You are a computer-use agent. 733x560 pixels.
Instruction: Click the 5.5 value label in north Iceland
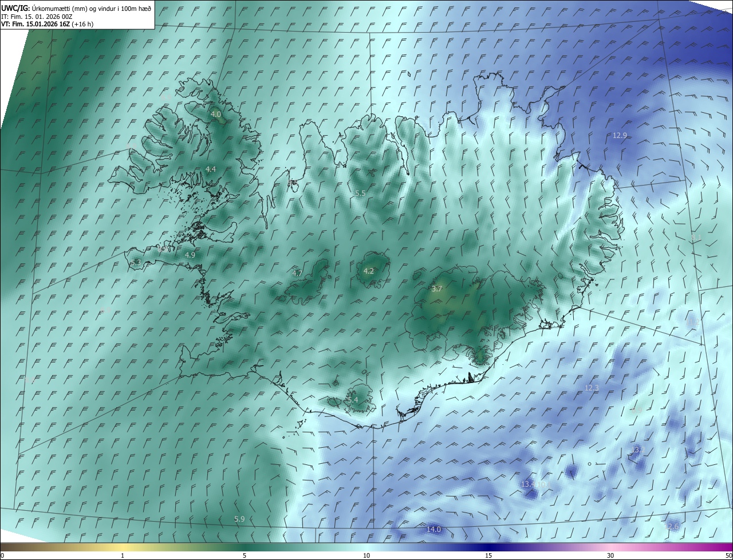tap(360, 194)
